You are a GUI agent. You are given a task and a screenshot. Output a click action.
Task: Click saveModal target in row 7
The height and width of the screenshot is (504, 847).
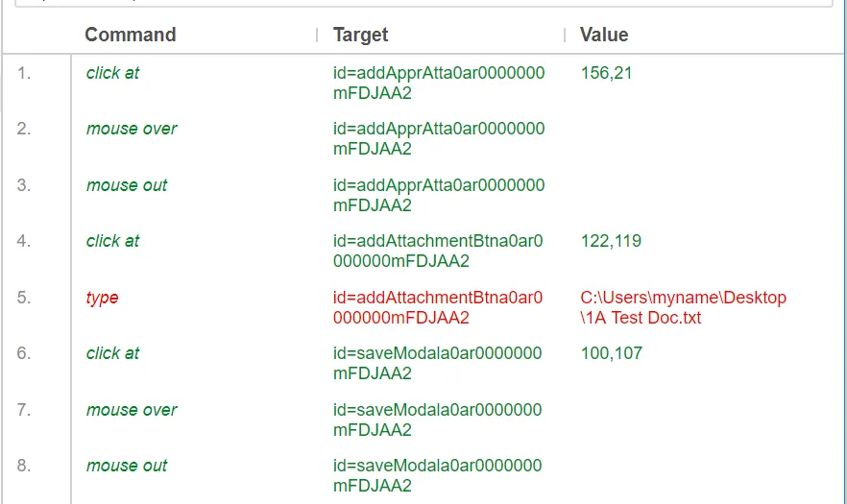click(x=438, y=420)
